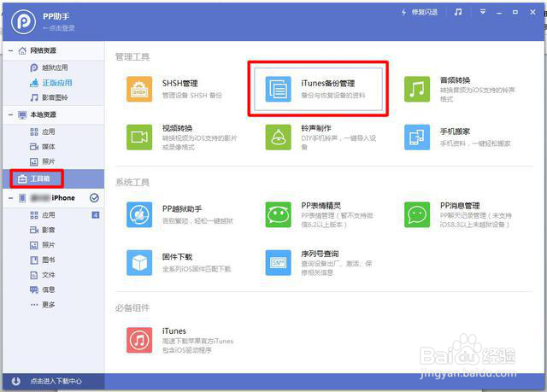The image size is (547, 392).
Task: Open the 固件下载 cube icon
Action: point(139,263)
